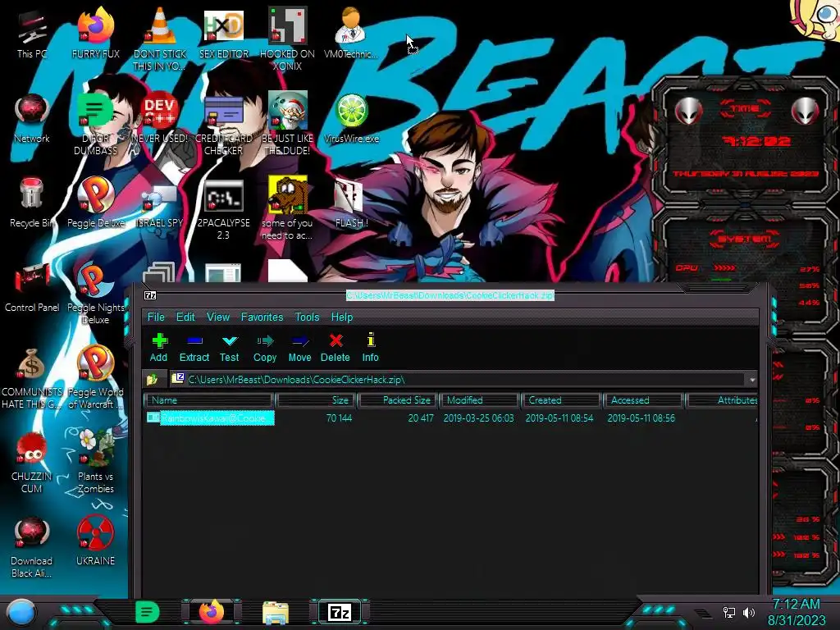Open the Network desktop icon
Screen dimensions: 840x630
32,118
